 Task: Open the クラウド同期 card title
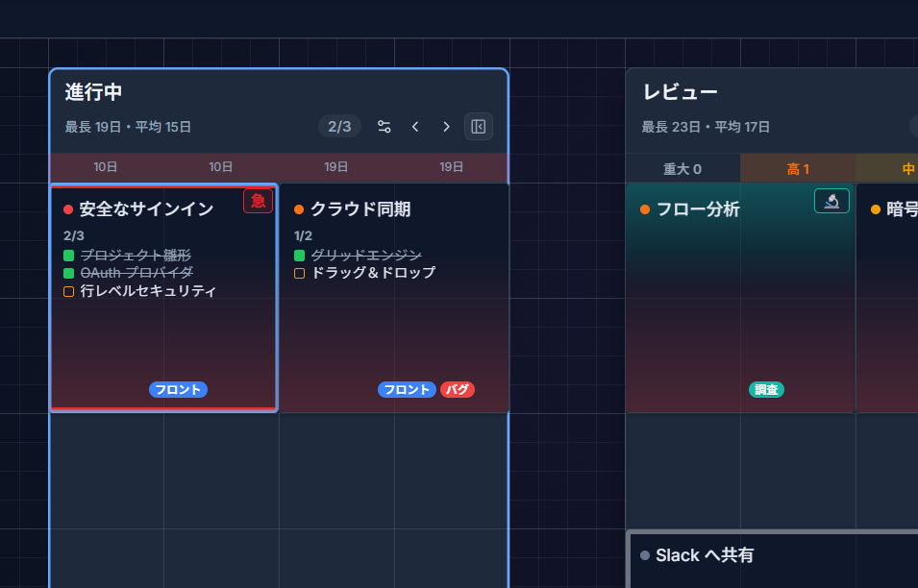(x=360, y=208)
